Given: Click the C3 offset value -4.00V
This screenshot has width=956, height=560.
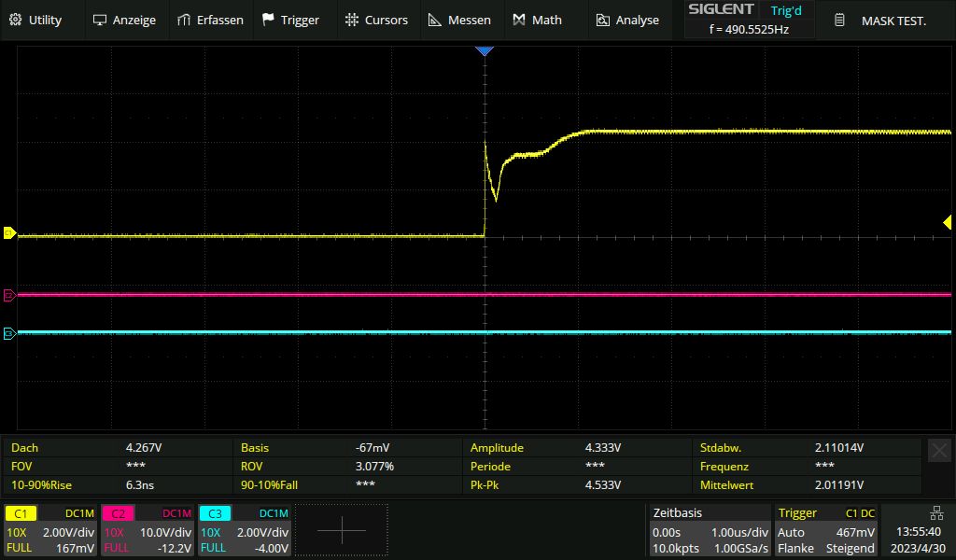Looking at the screenshot, I should [x=272, y=548].
